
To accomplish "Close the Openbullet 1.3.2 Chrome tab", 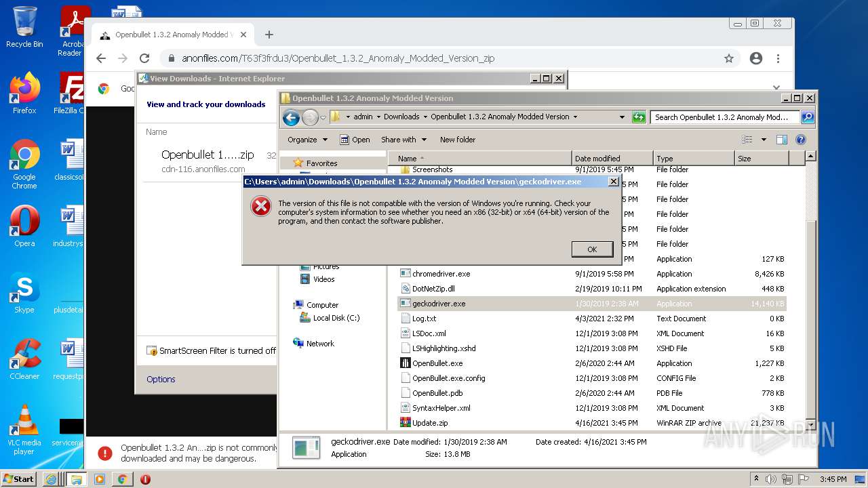I will click(x=243, y=35).
